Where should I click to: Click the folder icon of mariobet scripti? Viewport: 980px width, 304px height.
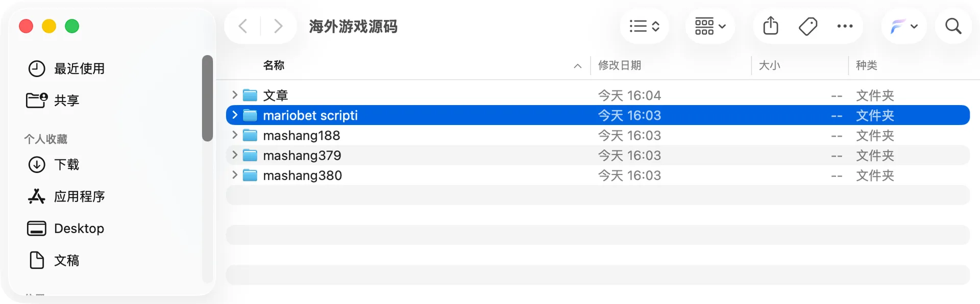tap(250, 115)
